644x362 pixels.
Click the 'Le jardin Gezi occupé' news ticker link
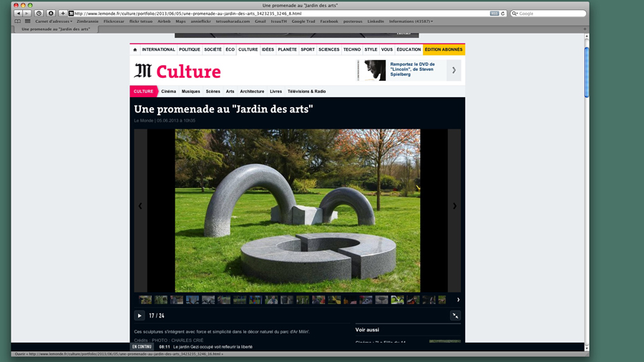pyautogui.click(x=213, y=347)
